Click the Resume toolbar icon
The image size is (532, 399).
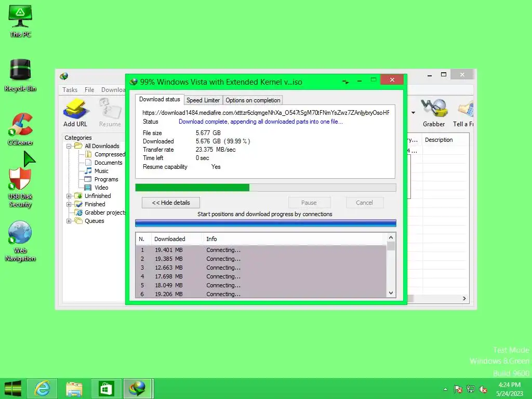110,113
